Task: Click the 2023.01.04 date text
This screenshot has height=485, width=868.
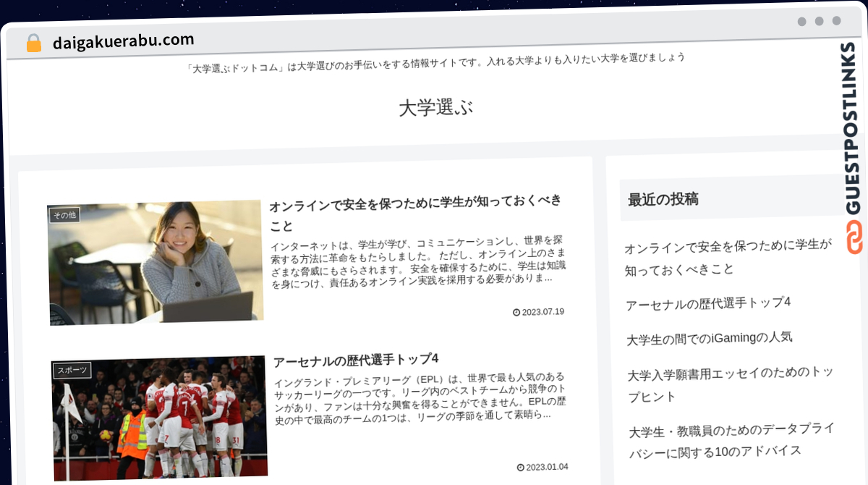Action: pos(547,467)
